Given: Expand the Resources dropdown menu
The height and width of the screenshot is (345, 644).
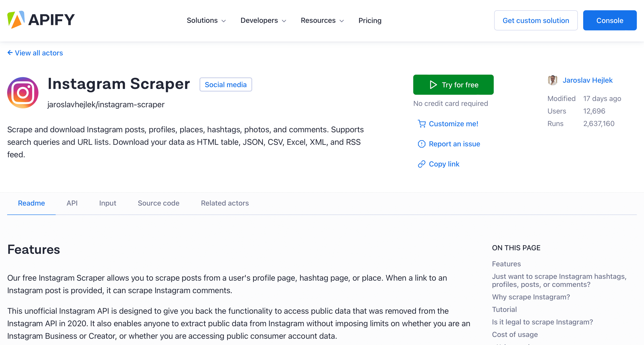Looking at the screenshot, I should [x=322, y=20].
